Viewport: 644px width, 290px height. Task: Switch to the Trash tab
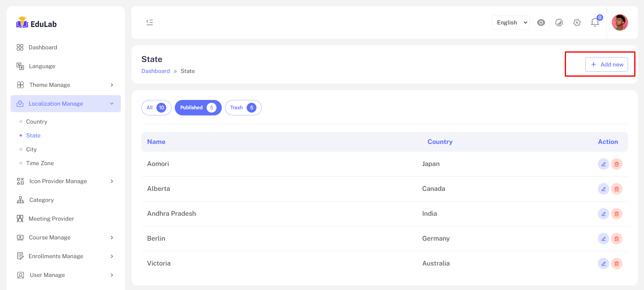(243, 108)
